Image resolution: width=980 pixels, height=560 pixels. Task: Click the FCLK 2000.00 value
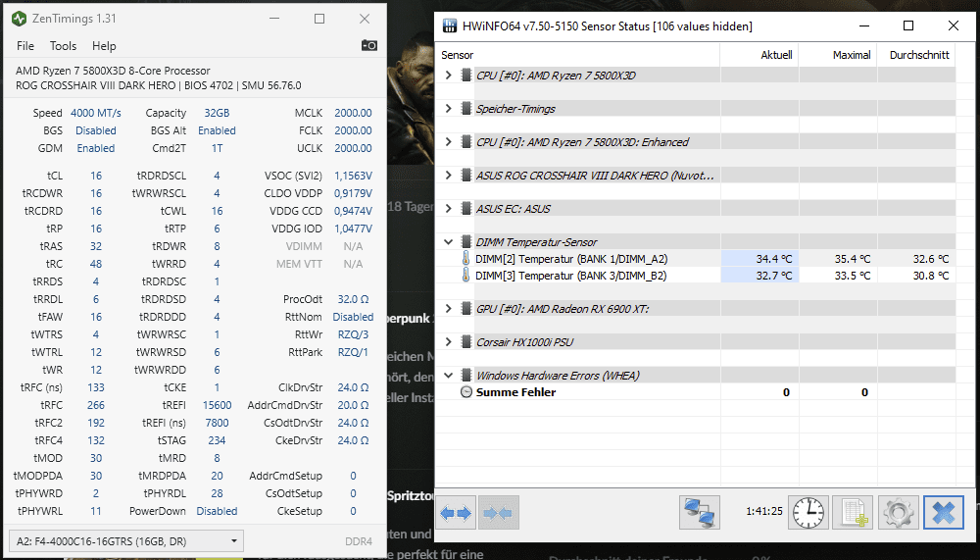(x=353, y=130)
